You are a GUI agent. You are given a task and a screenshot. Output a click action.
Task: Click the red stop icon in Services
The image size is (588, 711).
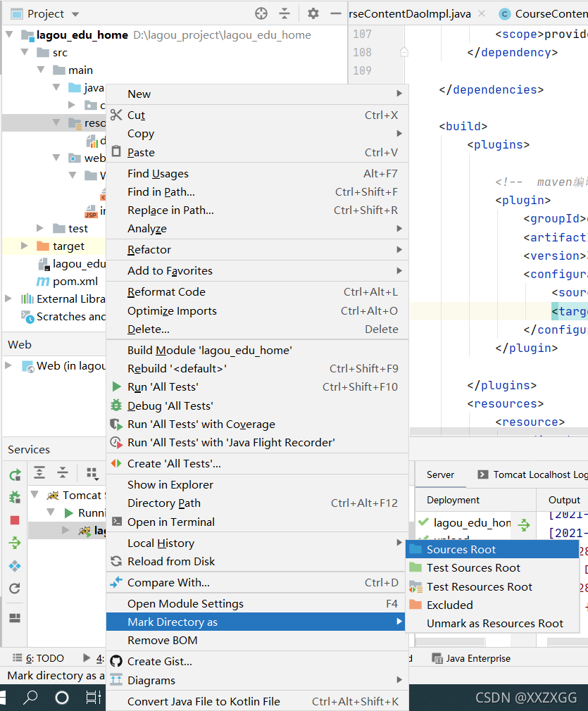click(x=15, y=520)
